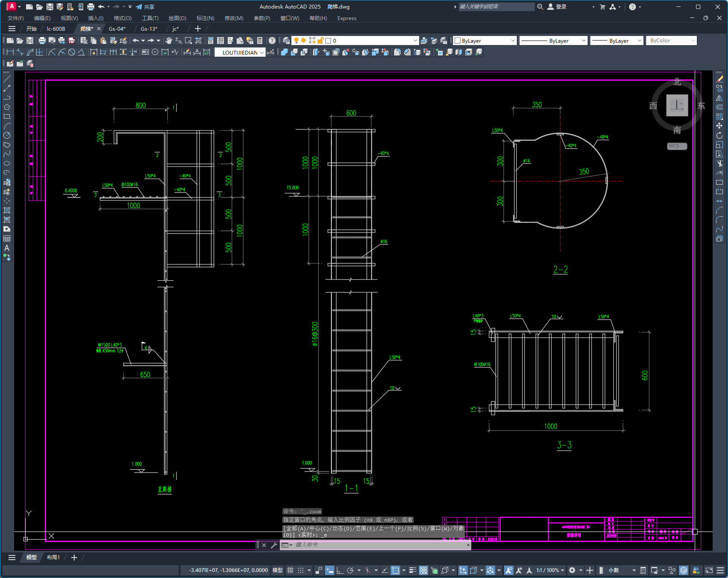Select the Multiline Text A tool
Image resolution: width=728 pixels, height=578 pixels.
click(7, 248)
